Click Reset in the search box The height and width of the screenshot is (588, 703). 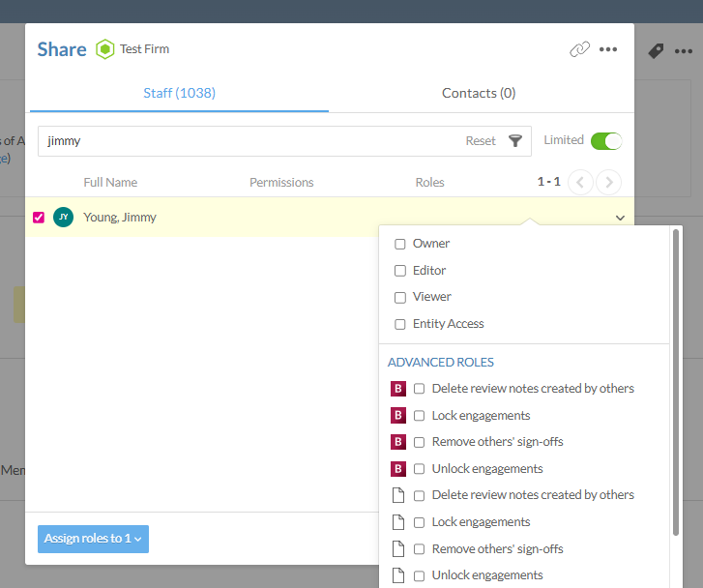(481, 141)
